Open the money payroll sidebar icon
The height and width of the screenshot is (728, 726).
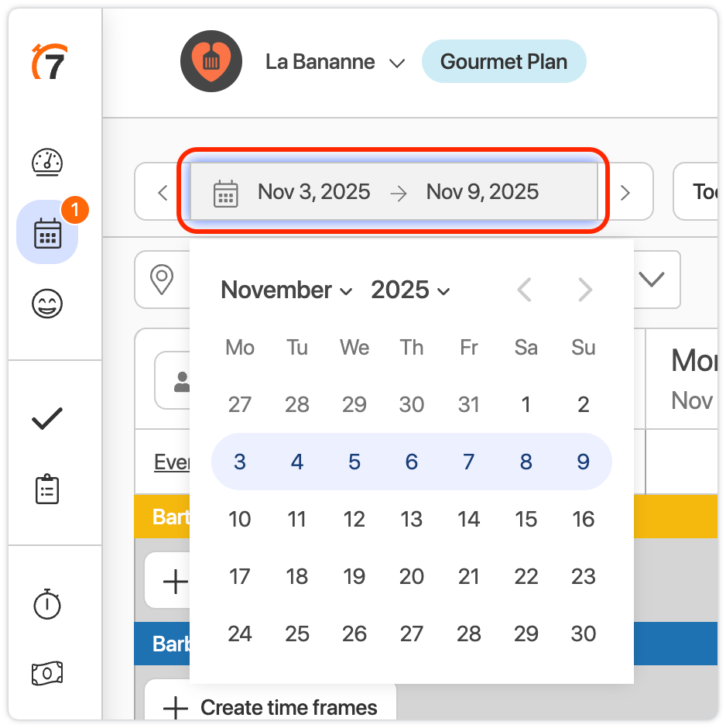[x=47, y=673]
